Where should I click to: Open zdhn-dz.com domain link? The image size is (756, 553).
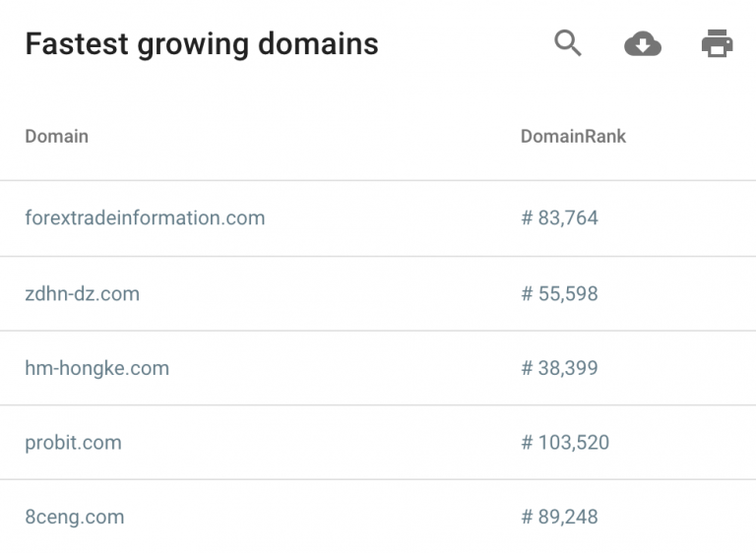[x=83, y=293]
